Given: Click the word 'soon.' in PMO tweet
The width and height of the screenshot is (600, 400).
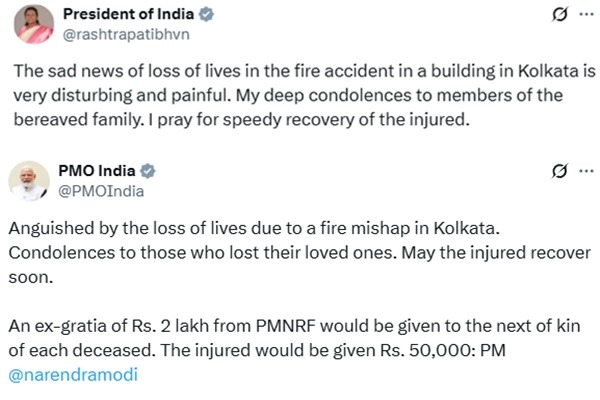Looking at the screenshot, I should [x=31, y=278].
